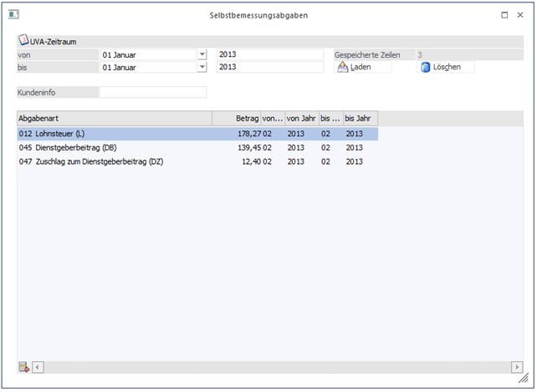Click the window system menu icon

(13, 15)
